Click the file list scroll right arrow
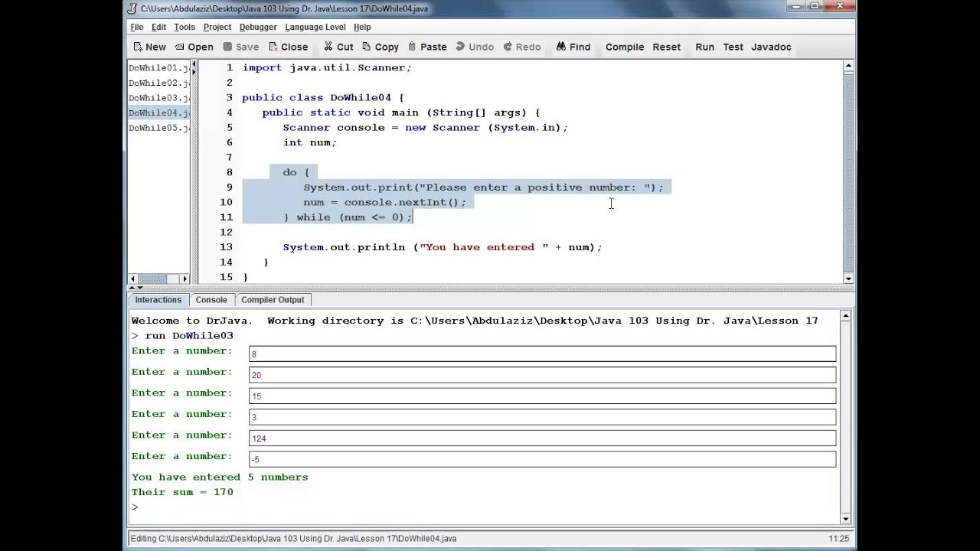Image resolution: width=980 pixels, height=551 pixels. (185, 279)
